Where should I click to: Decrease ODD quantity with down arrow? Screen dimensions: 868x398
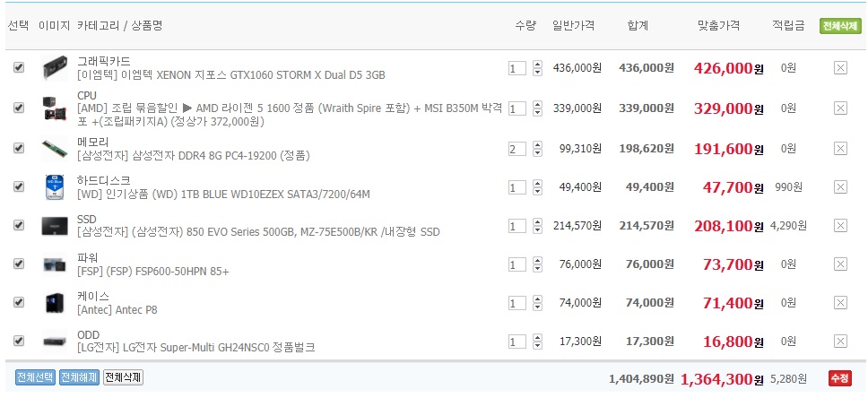click(537, 345)
